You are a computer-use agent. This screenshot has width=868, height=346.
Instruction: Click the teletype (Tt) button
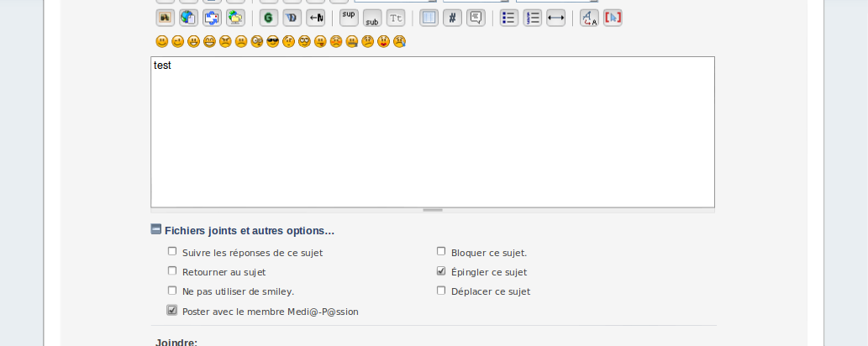point(396,18)
